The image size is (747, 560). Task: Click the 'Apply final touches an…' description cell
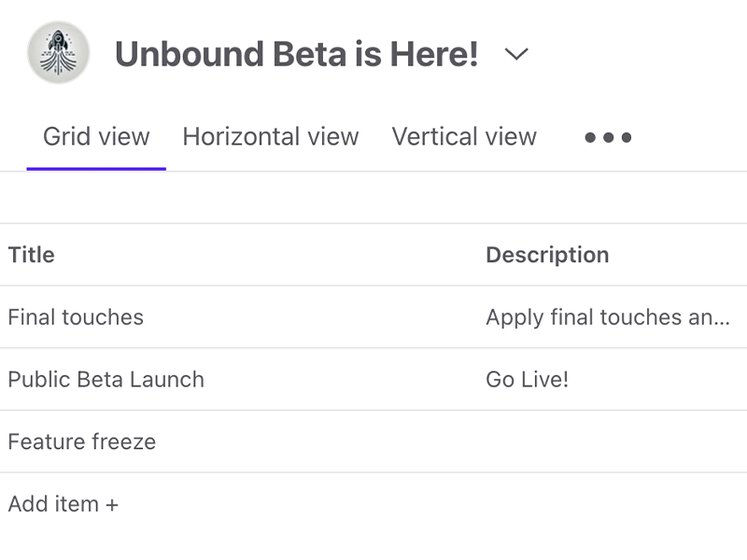click(607, 317)
